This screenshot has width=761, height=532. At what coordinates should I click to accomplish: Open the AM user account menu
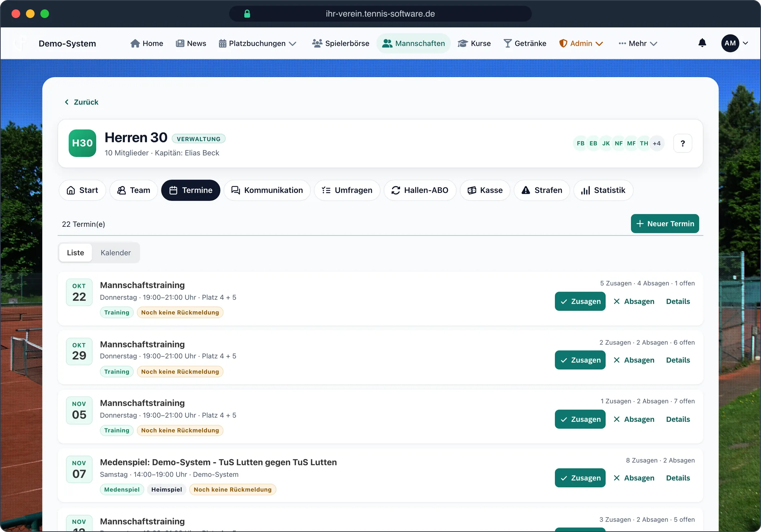coord(734,43)
